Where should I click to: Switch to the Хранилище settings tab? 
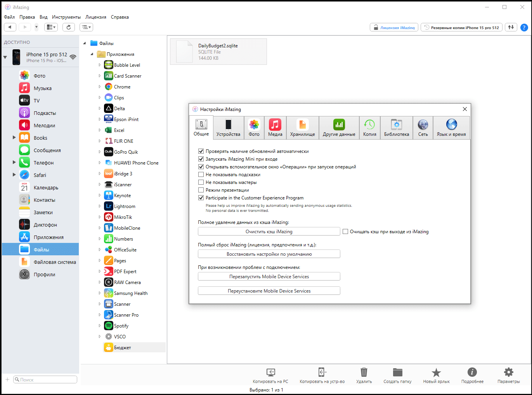(303, 128)
